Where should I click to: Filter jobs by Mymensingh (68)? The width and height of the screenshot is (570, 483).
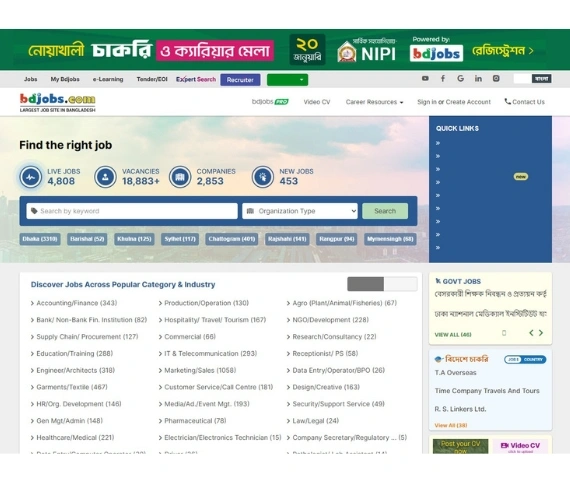[390, 239]
